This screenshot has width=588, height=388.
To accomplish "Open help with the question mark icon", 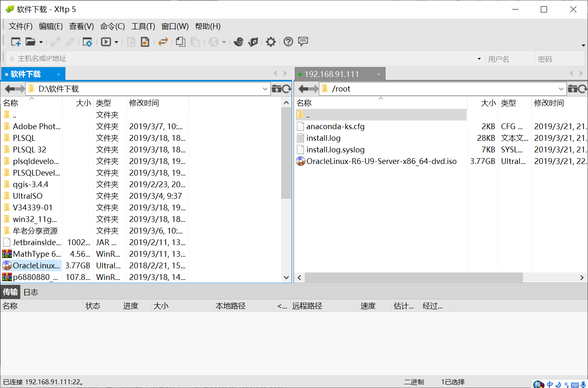I will pyautogui.click(x=288, y=42).
